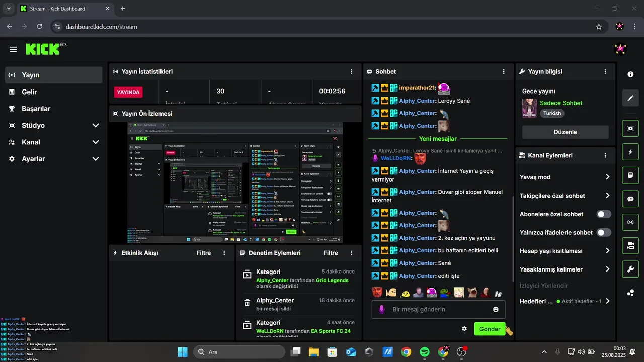Open Hedefleri active goals chevron

[x=608, y=301]
